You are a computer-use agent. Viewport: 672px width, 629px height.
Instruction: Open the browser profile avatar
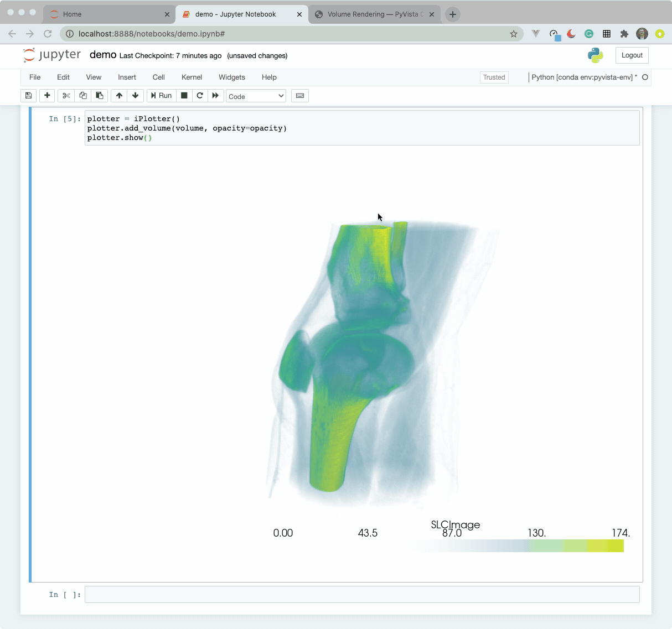[x=642, y=34]
